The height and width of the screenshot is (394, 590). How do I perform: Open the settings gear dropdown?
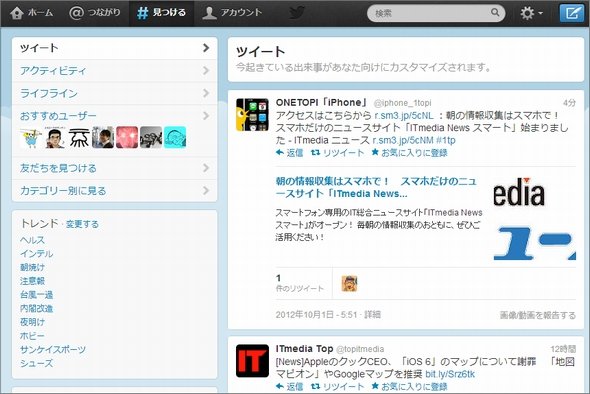pyautogui.click(x=531, y=13)
